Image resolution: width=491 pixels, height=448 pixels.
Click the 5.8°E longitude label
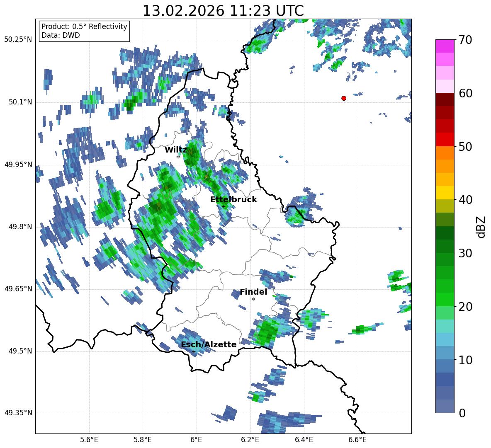coord(143,440)
